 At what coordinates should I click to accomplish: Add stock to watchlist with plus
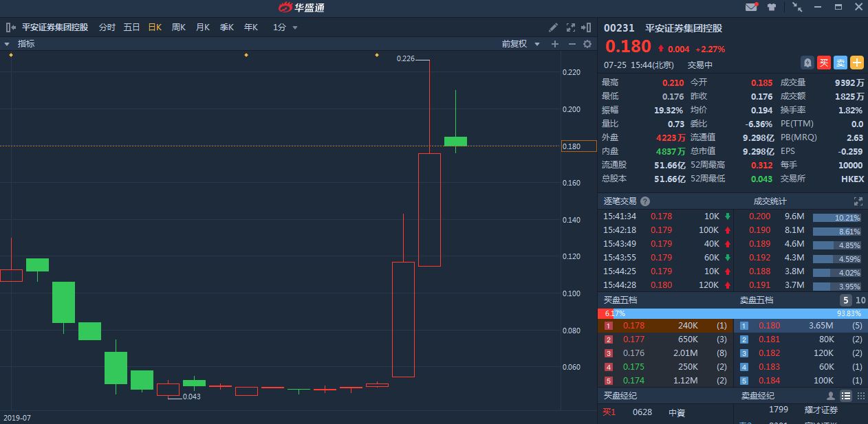click(857, 63)
